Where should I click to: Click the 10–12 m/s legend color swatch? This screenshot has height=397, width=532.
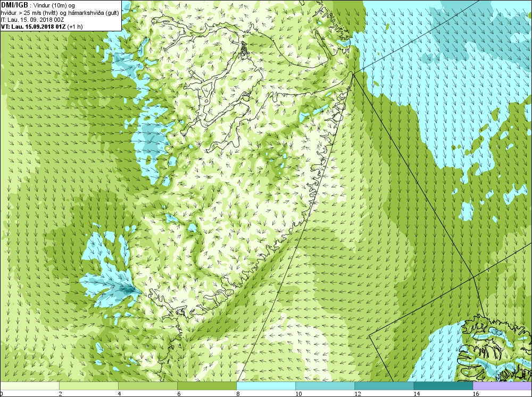coord(325,386)
